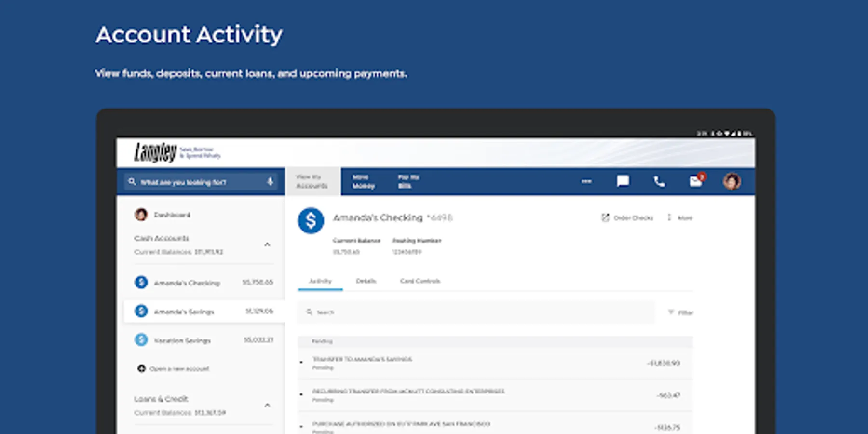868x434 pixels.
Task: Click the three-dot overflow icon in navigation bar
Action: point(586,181)
